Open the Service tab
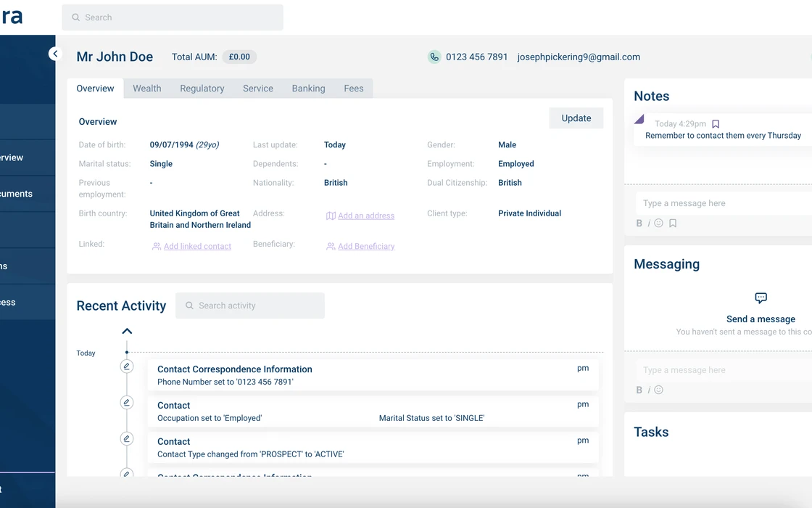This screenshot has width=812, height=508. [x=258, y=89]
